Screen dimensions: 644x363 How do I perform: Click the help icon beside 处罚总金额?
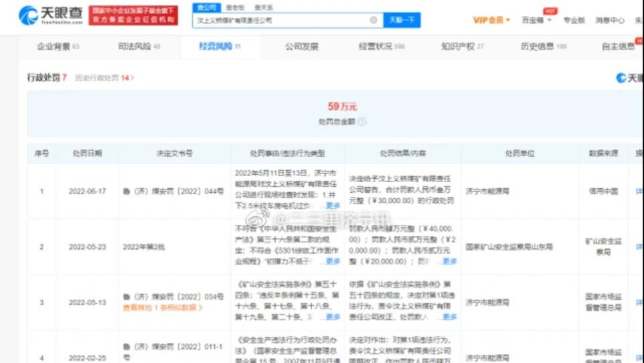point(362,122)
